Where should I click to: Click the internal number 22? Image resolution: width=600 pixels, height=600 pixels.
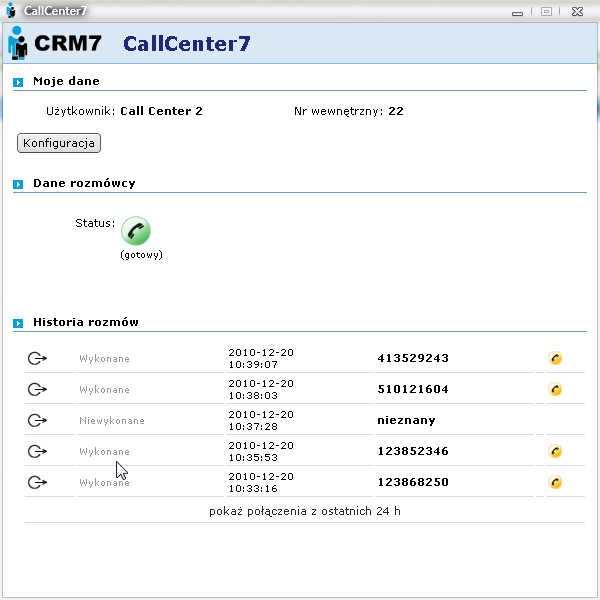click(396, 111)
